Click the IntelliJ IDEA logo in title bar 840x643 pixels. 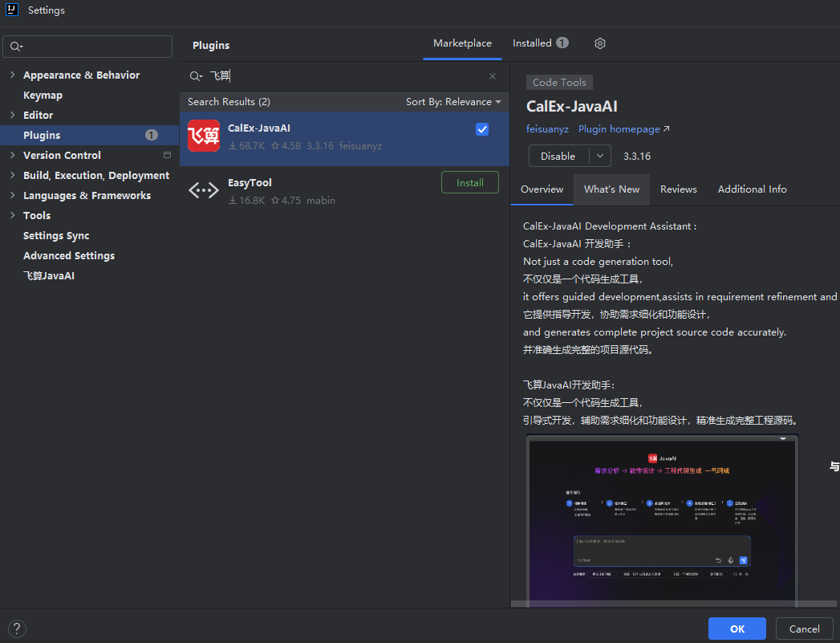pos(12,10)
